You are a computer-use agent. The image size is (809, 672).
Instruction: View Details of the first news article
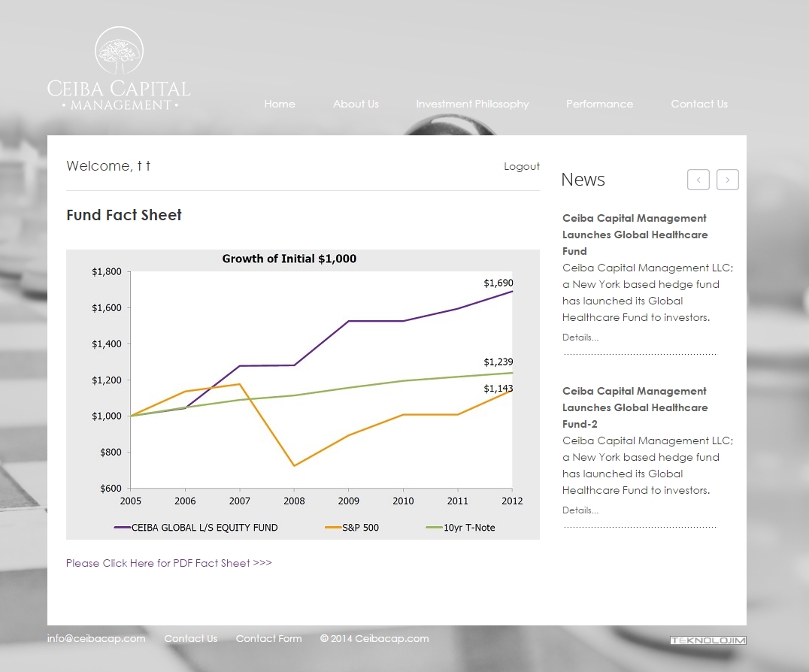[580, 338]
